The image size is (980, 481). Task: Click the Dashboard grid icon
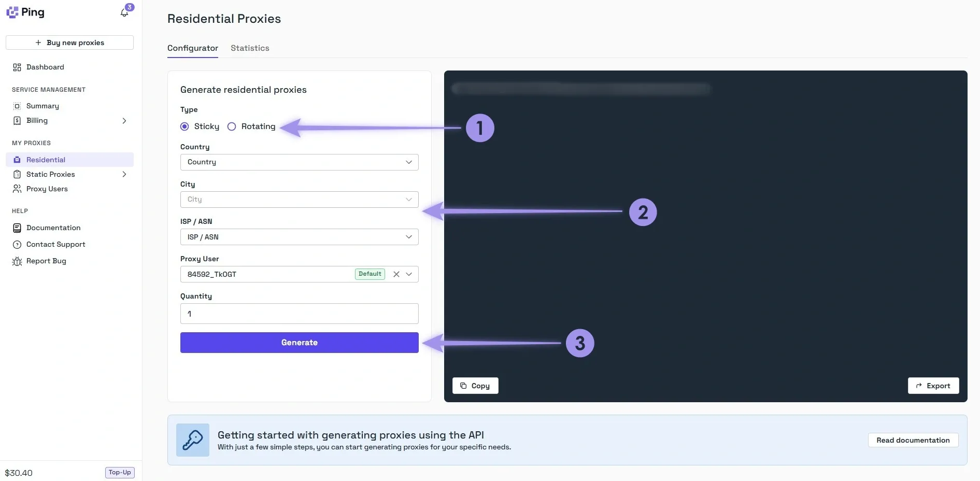(17, 67)
